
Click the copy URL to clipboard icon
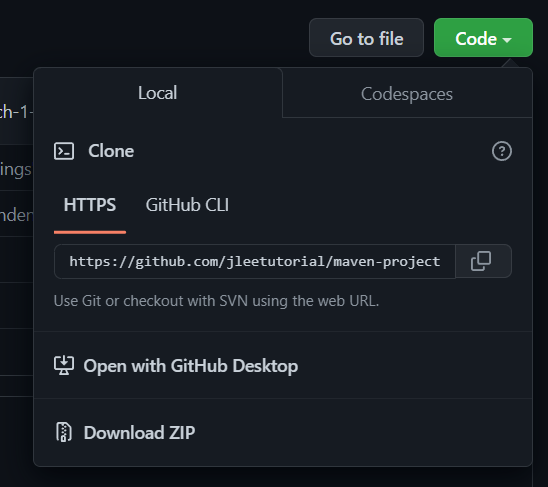click(481, 261)
